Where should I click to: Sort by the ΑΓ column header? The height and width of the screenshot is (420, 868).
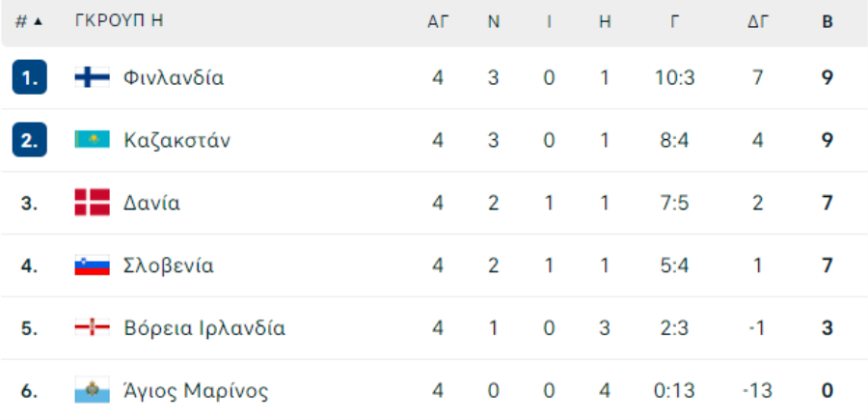click(x=438, y=21)
